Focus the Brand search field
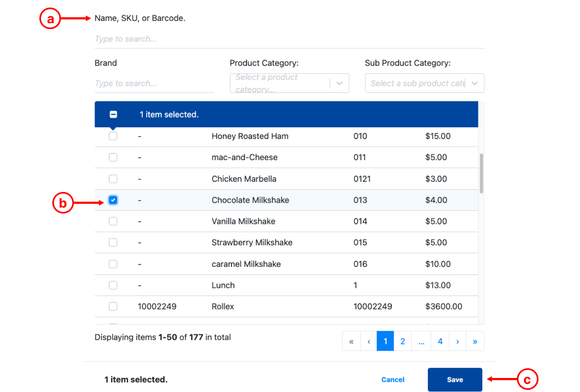Image resolution: width=580 pixels, height=392 pixels. (154, 83)
